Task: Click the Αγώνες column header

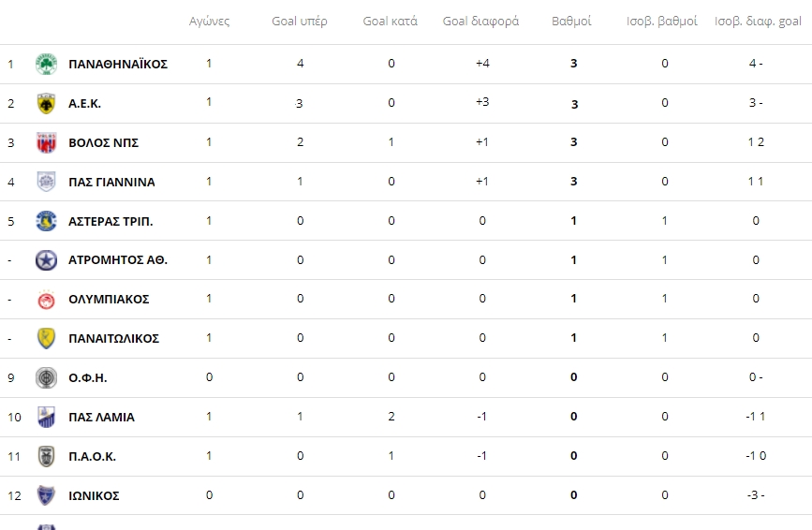Action: pyautogui.click(x=209, y=22)
